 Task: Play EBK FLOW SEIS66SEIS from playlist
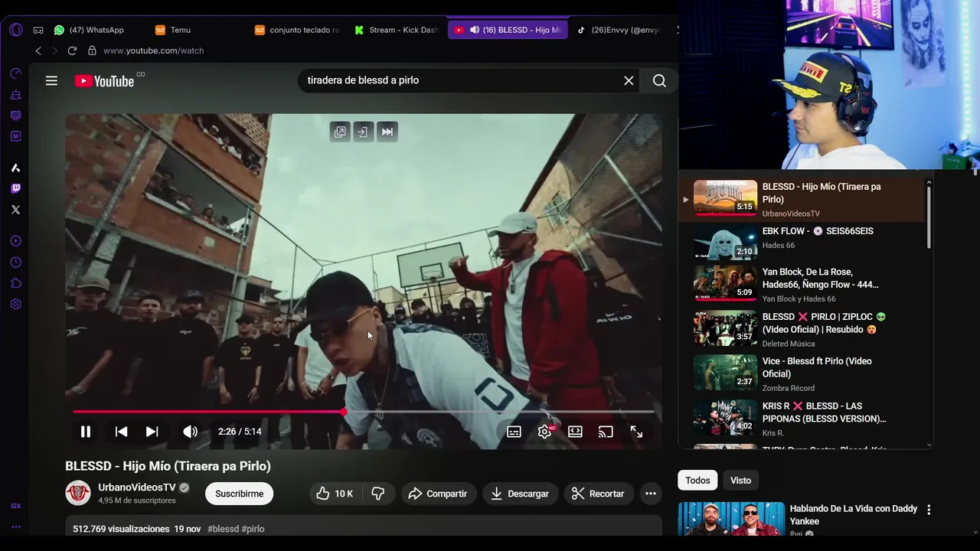point(801,241)
